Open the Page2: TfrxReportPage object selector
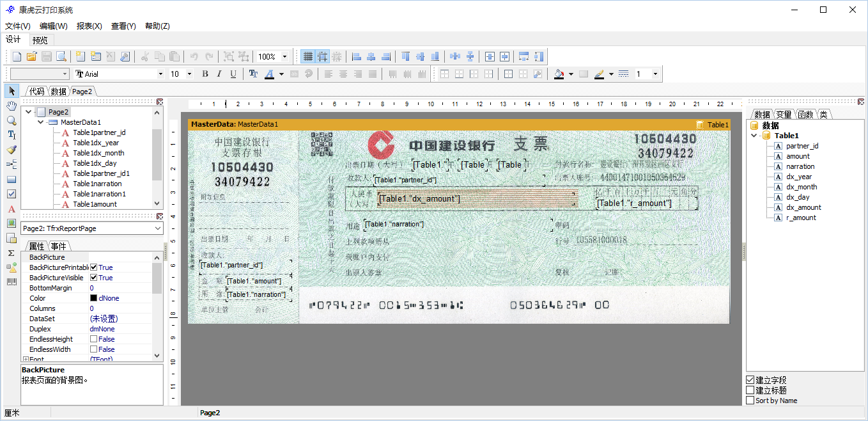868x421 pixels. pos(92,228)
